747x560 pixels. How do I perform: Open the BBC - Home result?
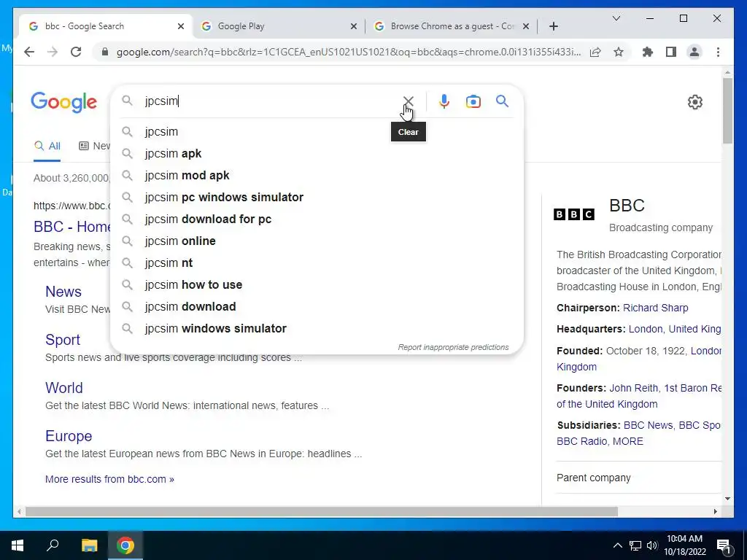tap(72, 227)
